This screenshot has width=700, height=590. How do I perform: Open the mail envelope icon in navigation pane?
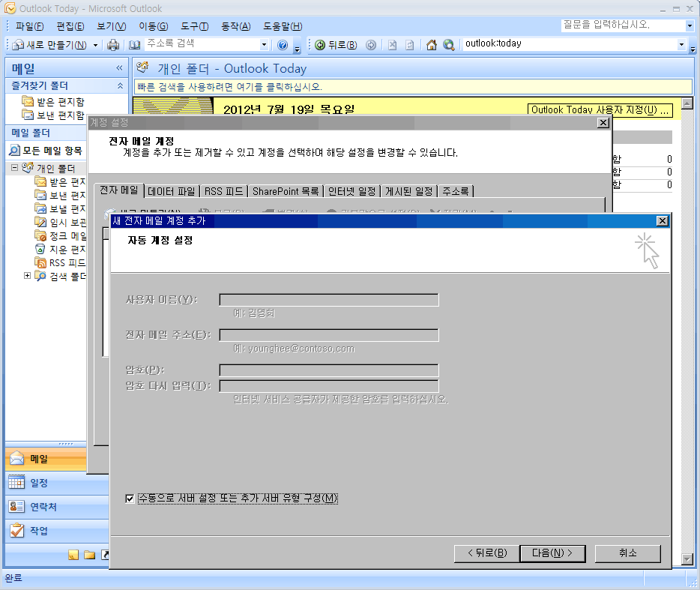point(17,458)
